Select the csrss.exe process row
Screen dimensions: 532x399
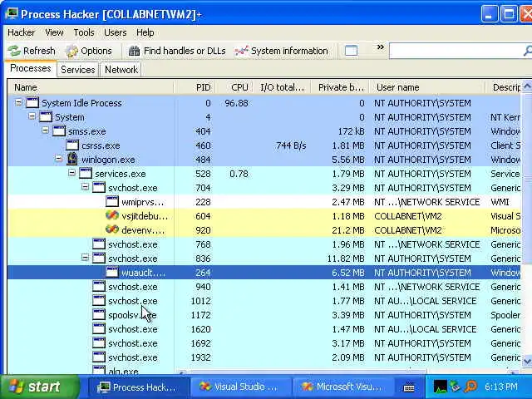(264, 145)
